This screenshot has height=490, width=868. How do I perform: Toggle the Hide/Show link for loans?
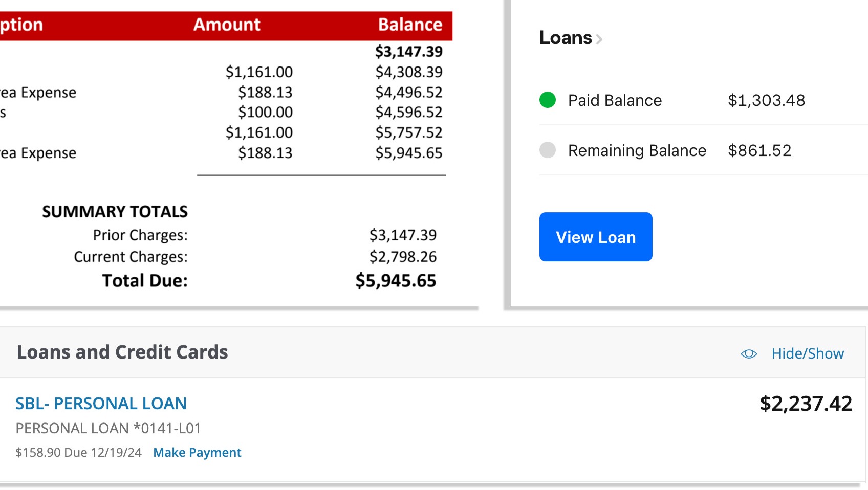[808, 353]
